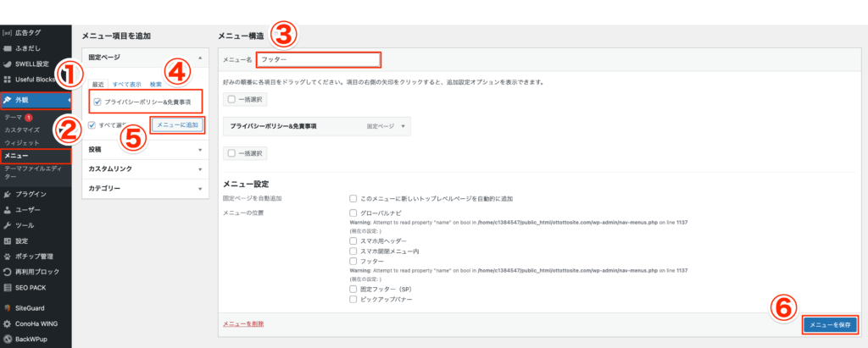The width and height of the screenshot is (868, 348).
Task: Check the グローバルナビ menu location
Action: click(353, 213)
